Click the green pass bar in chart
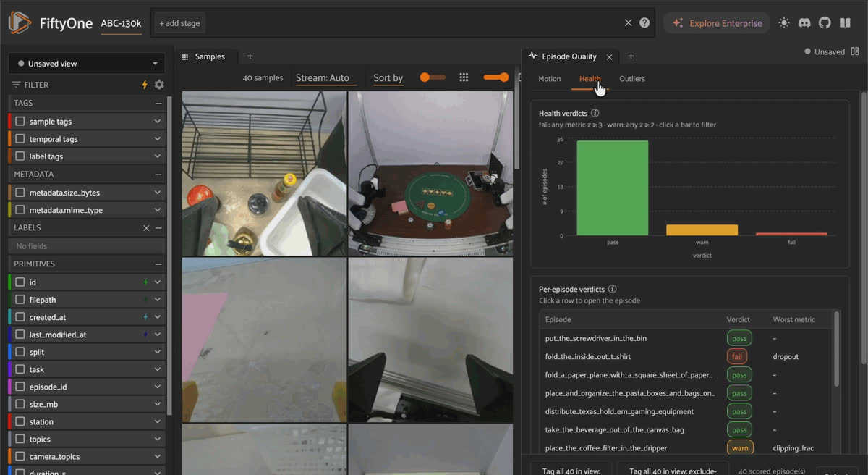Image resolution: width=868 pixels, height=475 pixels. [x=613, y=188]
